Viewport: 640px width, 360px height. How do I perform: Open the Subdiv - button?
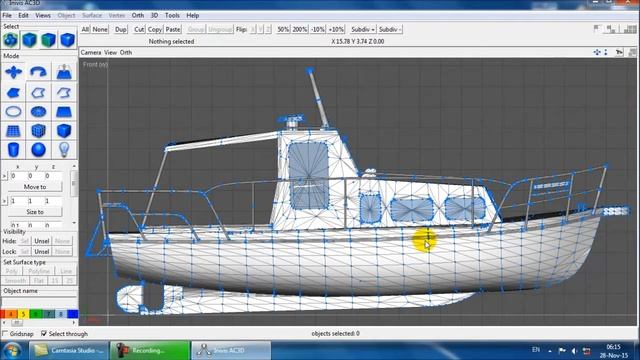coord(389,29)
